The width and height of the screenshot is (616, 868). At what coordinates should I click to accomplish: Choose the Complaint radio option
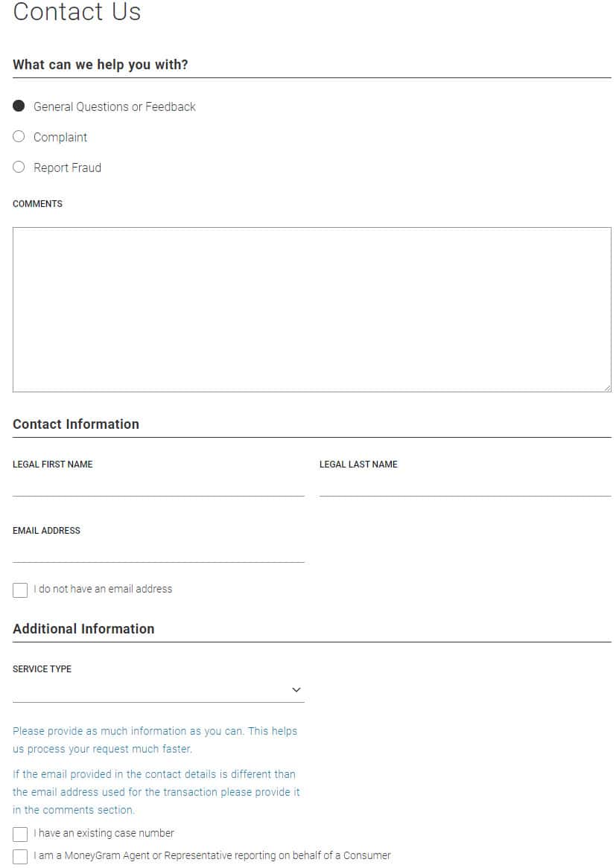coord(19,137)
